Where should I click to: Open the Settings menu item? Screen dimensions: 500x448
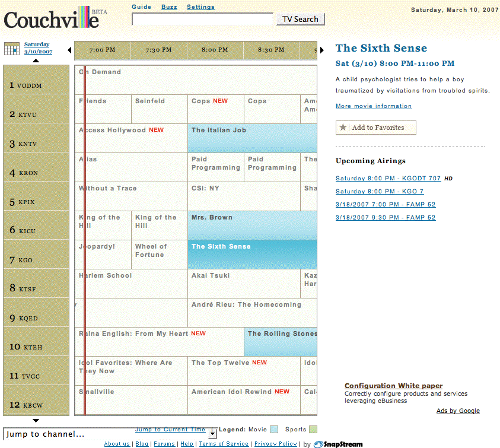[200, 7]
